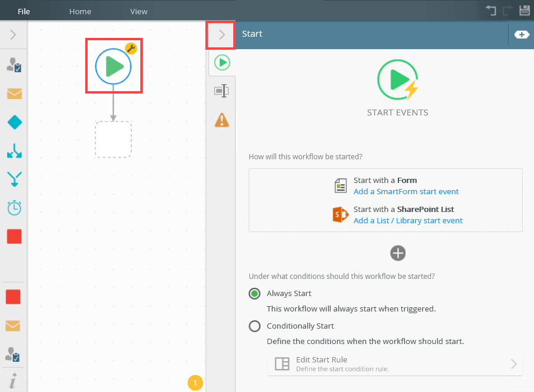Click the SharePoint logo icon
The height and width of the screenshot is (392, 534).
coord(340,214)
